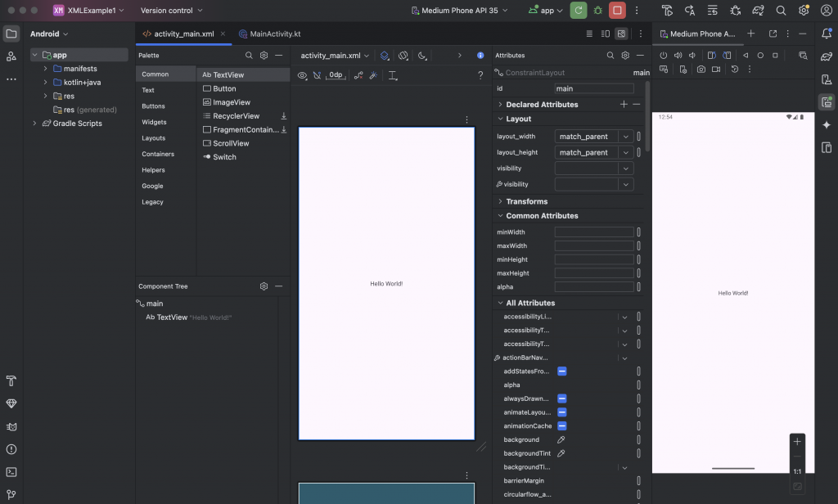Toggle the animationCache attribute checkbox
Viewport: 838px width, 504px height.
click(x=562, y=426)
